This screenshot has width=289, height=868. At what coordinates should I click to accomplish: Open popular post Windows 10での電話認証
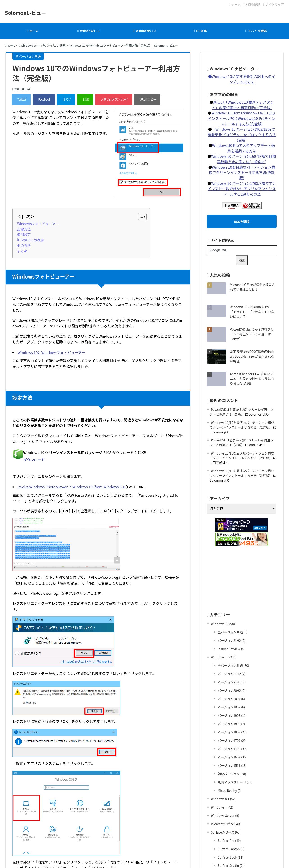(252, 312)
